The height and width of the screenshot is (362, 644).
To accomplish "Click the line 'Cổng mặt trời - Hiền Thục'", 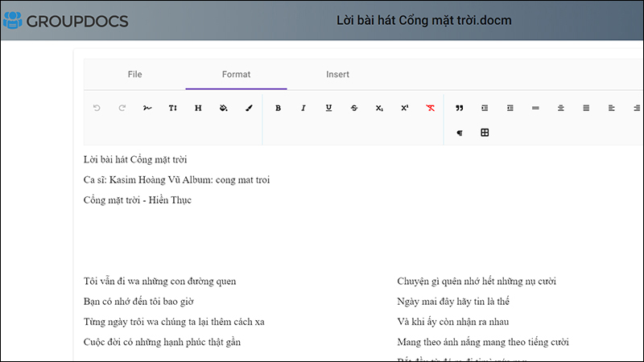I will click(x=138, y=200).
